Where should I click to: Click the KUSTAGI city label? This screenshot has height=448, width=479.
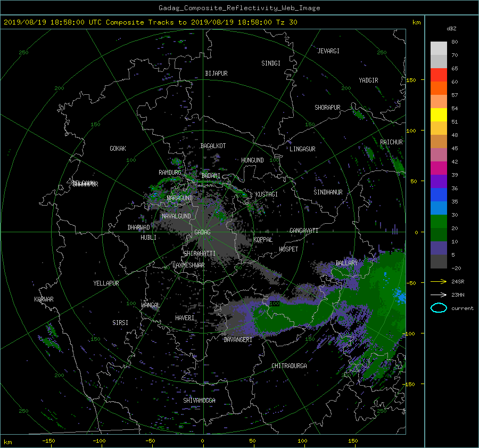point(267,194)
